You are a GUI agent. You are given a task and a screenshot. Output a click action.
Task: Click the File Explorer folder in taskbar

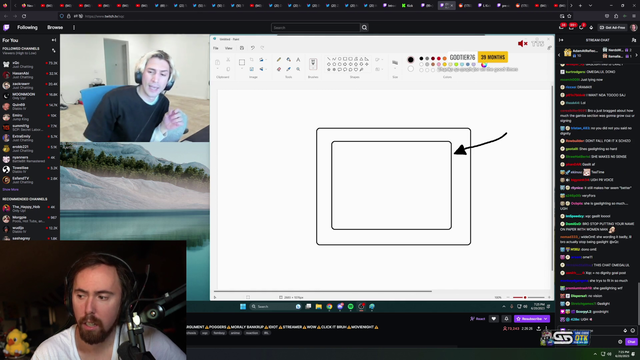coord(319,307)
